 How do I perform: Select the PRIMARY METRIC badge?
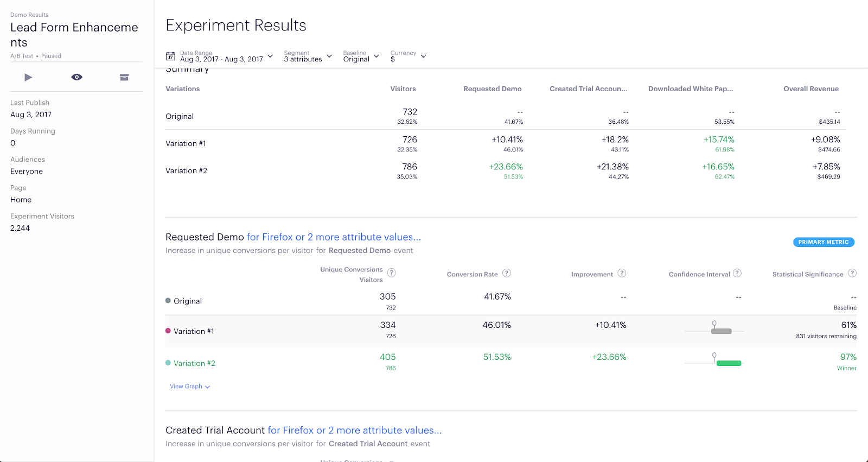(824, 242)
